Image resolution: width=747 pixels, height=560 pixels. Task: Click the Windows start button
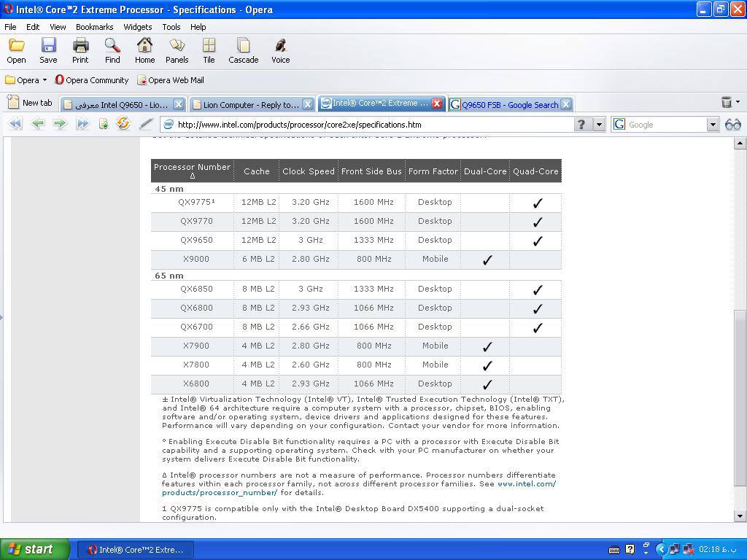(x=35, y=549)
